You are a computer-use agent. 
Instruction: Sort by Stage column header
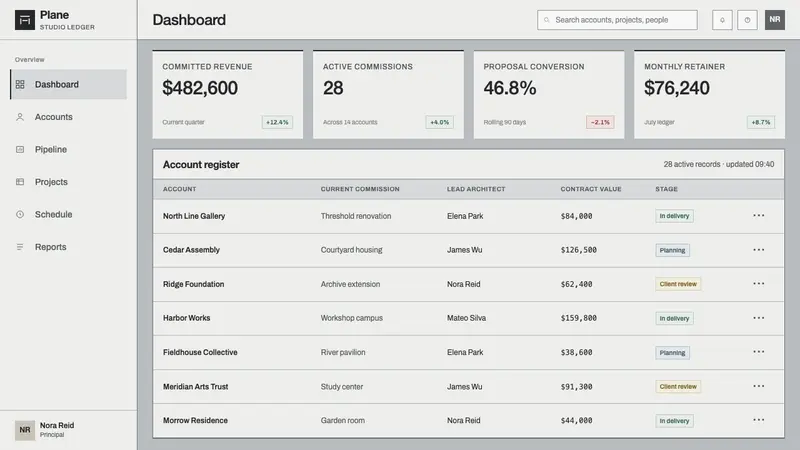tap(666, 189)
